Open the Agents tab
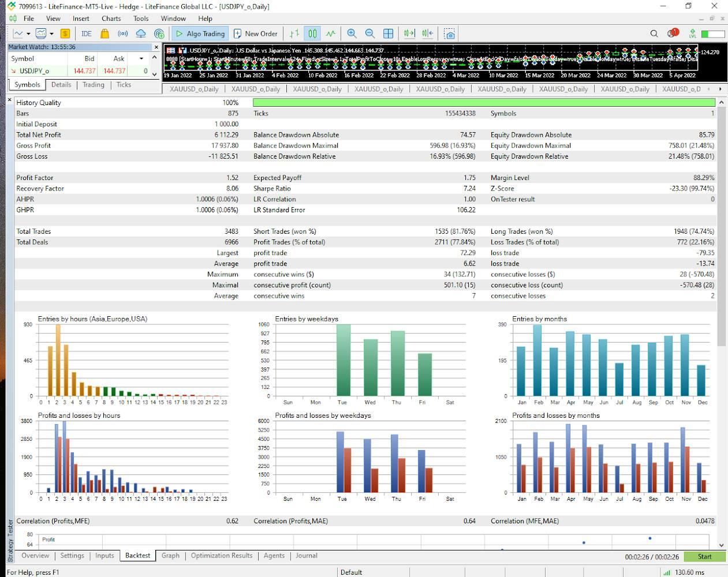The height and width of the screenshot is (577, 728). click(x=274, y=556)
